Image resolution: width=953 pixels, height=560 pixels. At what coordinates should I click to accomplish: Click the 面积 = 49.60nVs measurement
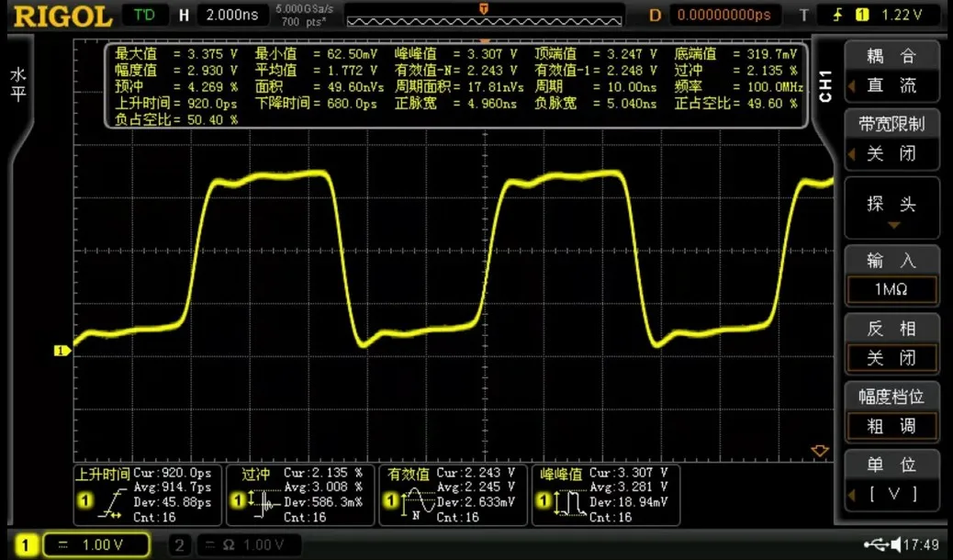[x=320, y=87]
